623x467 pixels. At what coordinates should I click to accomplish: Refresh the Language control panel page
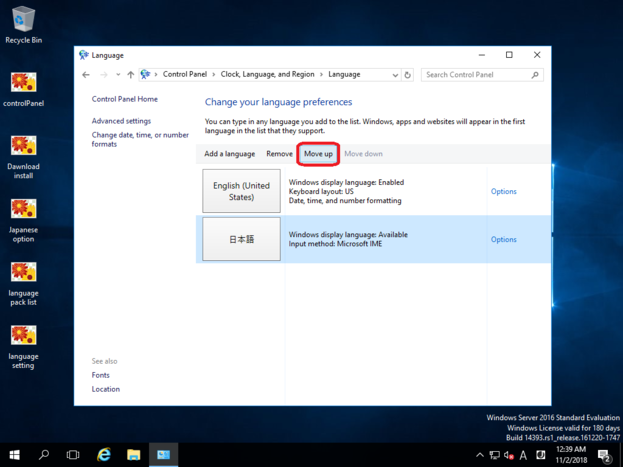407,75
